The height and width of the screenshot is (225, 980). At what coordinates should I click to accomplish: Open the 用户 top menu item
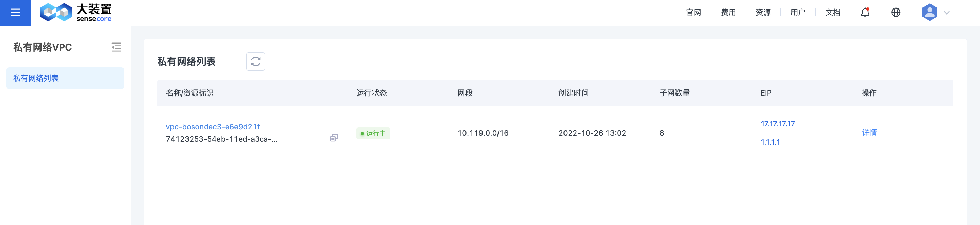(798, 13)
